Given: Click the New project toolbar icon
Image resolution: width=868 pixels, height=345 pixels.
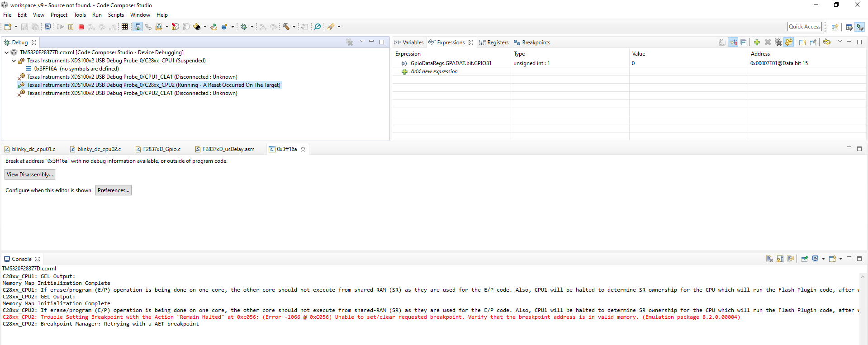Looking at the screenshot, I should click(x=8, y=27).
